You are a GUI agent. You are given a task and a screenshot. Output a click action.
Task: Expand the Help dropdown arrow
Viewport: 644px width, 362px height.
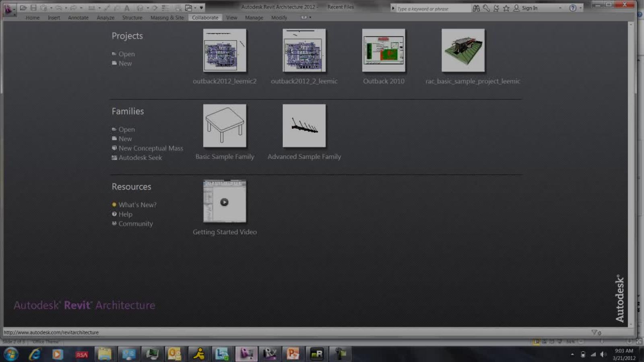(580, 8)
